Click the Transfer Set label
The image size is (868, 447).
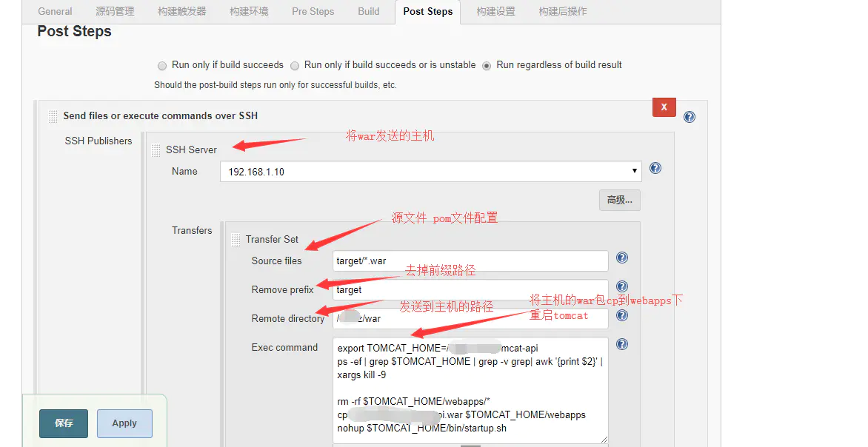[x=272, y=240]
